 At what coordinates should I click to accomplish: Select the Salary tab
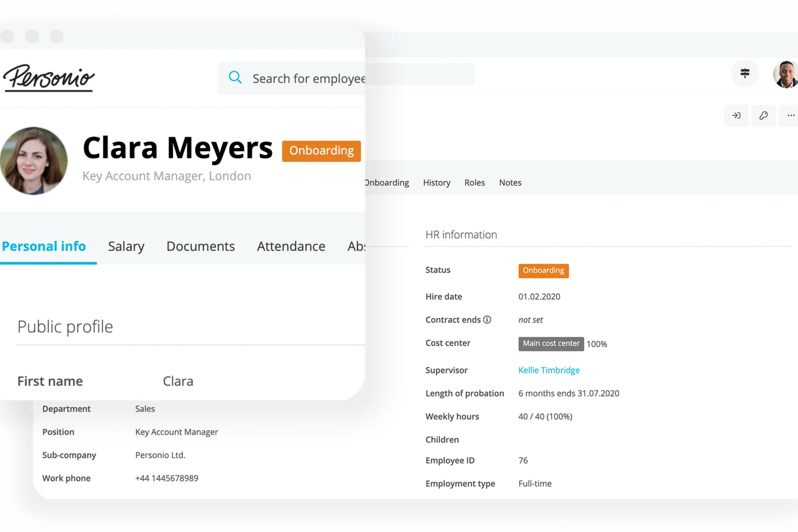click(125, 246)
